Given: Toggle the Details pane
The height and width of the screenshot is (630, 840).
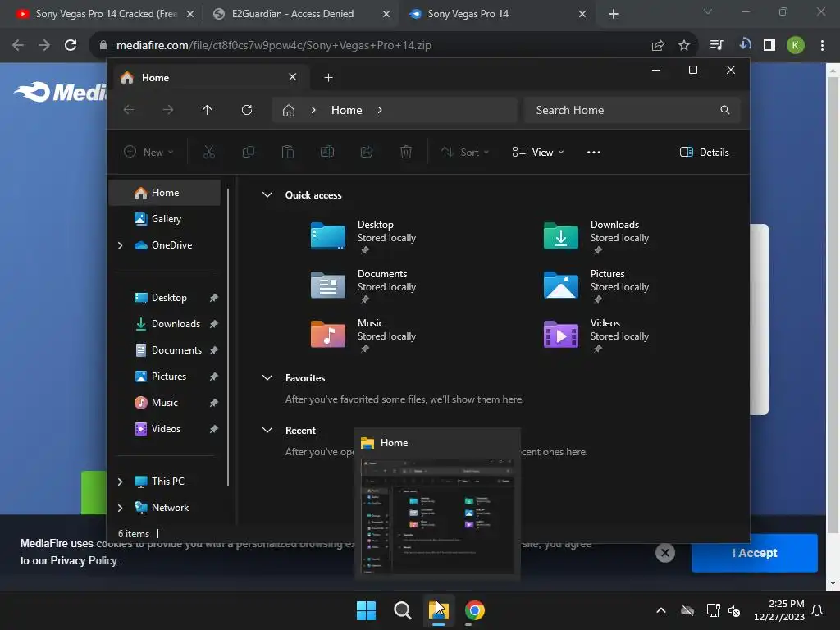Looking at the screenshot, I should click(704, 152).
